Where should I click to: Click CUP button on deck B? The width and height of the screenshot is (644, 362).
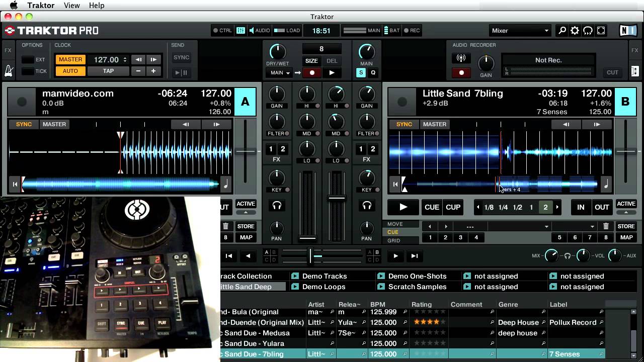(453, 207)
